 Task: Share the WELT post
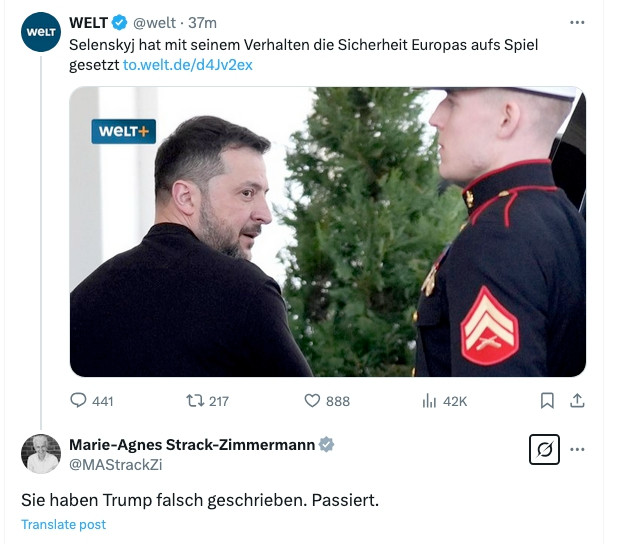[x=577, y=401]
